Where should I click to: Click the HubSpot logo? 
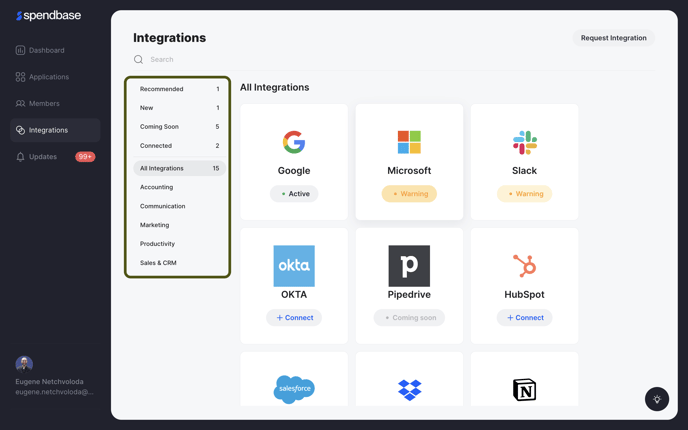(524, 266)
